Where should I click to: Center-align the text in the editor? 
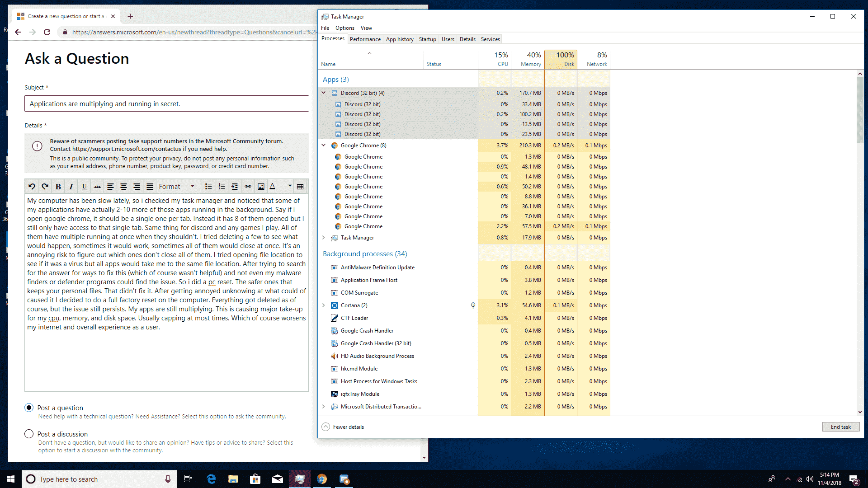pos(123,187)
